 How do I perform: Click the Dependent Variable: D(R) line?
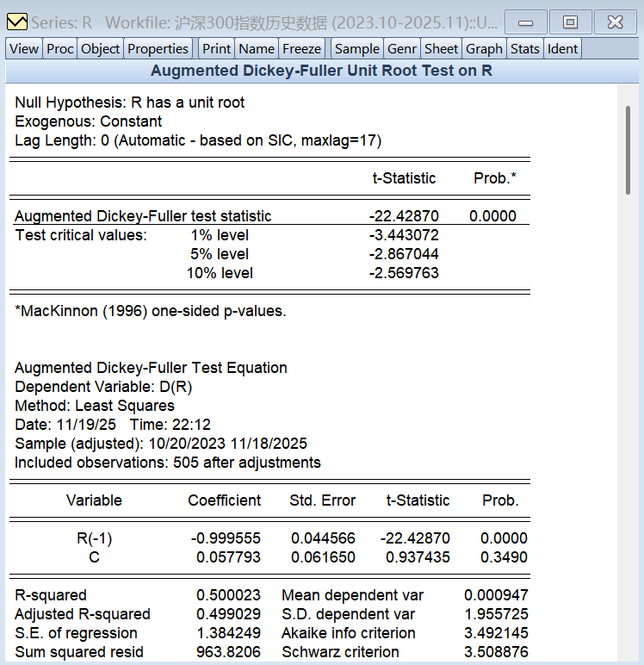coord(103,387)
